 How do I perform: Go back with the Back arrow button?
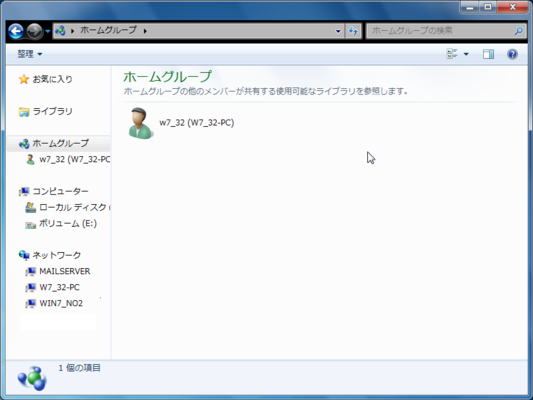tap(16, 31)
